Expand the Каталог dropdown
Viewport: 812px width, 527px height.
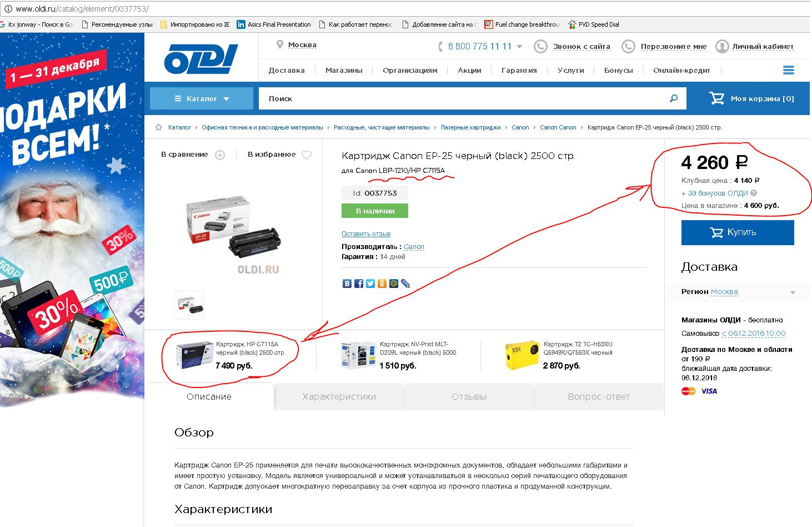click(202, 98)
